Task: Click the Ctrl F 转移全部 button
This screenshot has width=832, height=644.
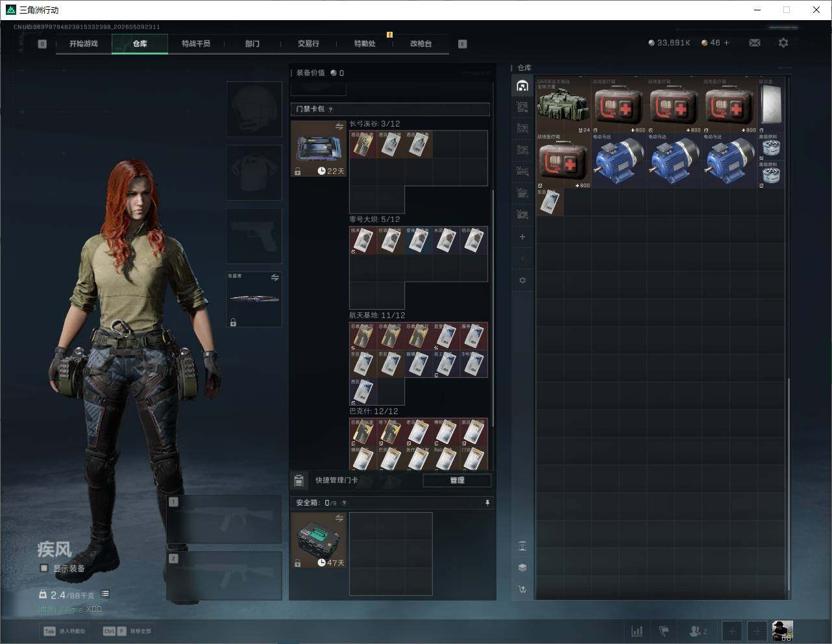Action: pos(127,631)
